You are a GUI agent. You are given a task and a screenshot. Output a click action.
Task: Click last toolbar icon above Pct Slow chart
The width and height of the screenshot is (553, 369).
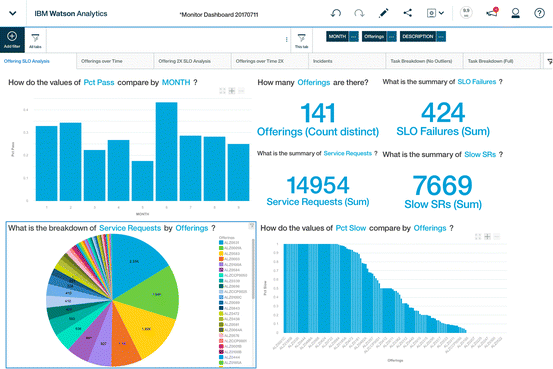click(x=497, y=236)
